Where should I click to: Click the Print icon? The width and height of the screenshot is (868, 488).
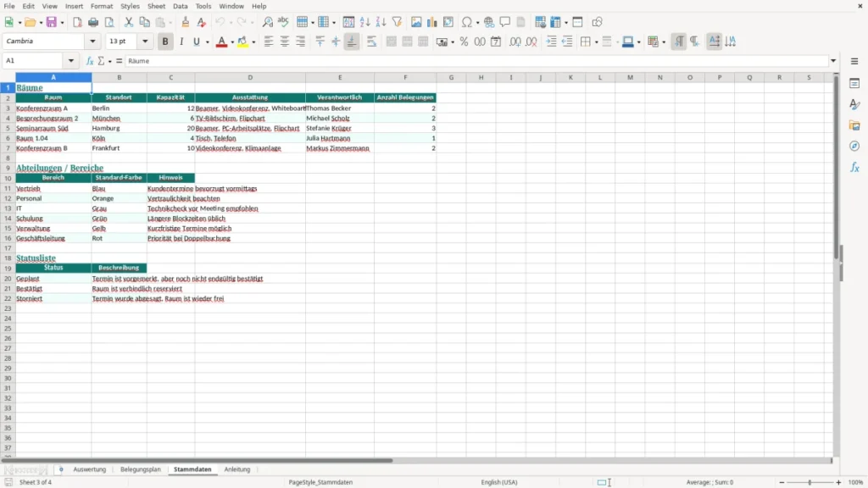pos(93,22)
